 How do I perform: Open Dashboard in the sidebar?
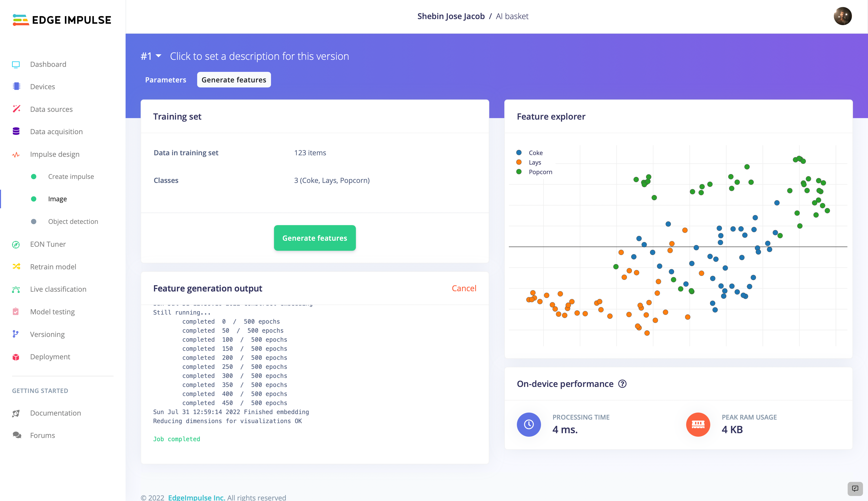coord(48,64)
